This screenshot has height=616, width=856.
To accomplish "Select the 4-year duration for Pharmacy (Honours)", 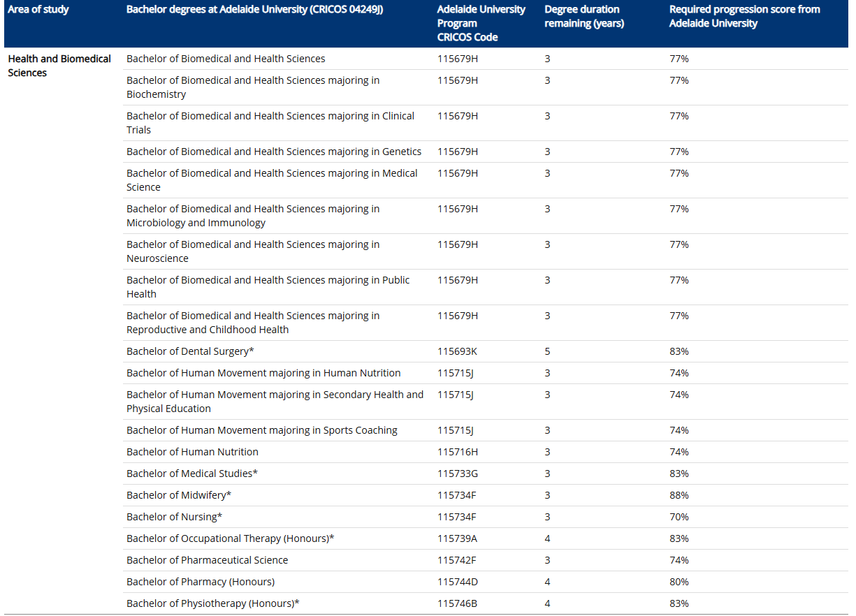I will [x=548, y=582].
